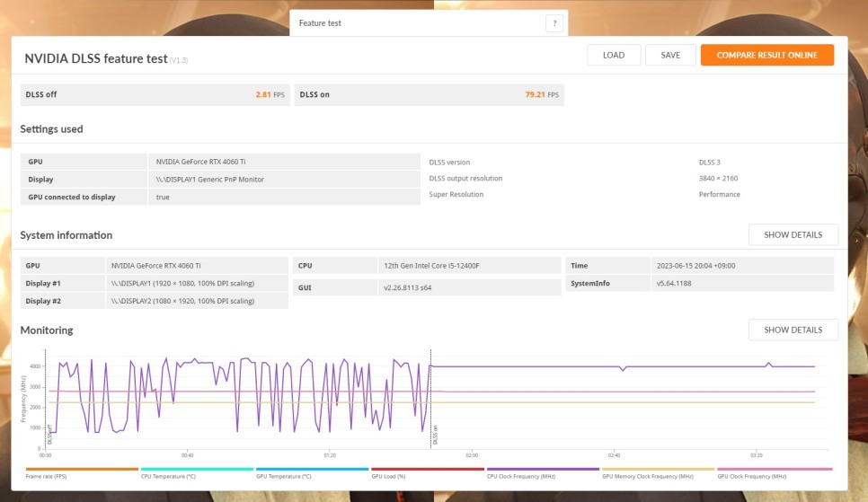Click NVIDIA DLSS feature test title
Image resolution: width=868 pixels, height=502 pixels.
[96, 58]
